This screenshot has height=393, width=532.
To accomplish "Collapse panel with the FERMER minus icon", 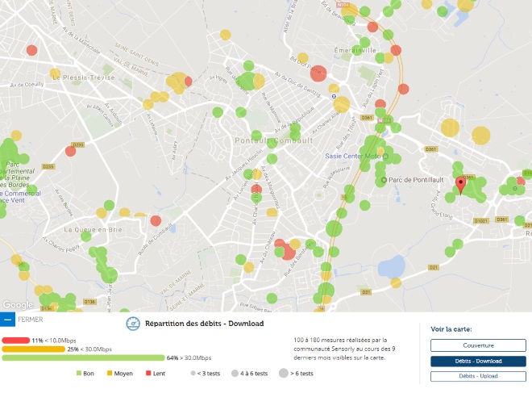I will click(x=7, y=320).
